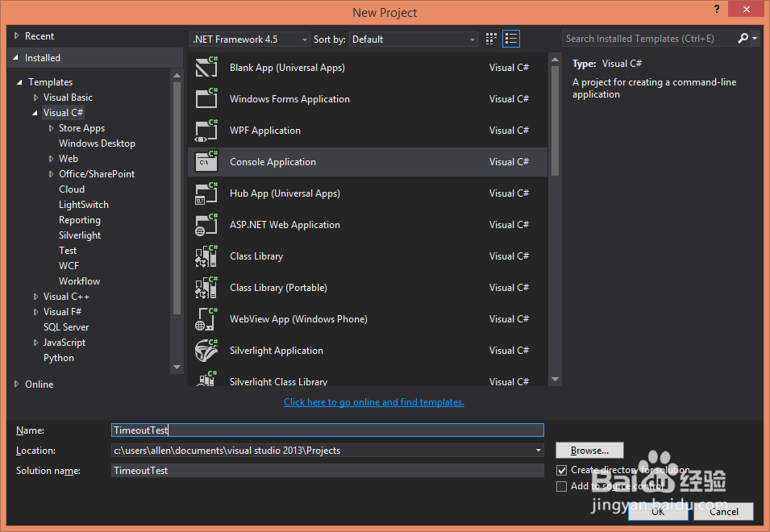Select the Windows Forms Application icon
Viewport: 770px width, 532px height.
click(x=206, y=98)
